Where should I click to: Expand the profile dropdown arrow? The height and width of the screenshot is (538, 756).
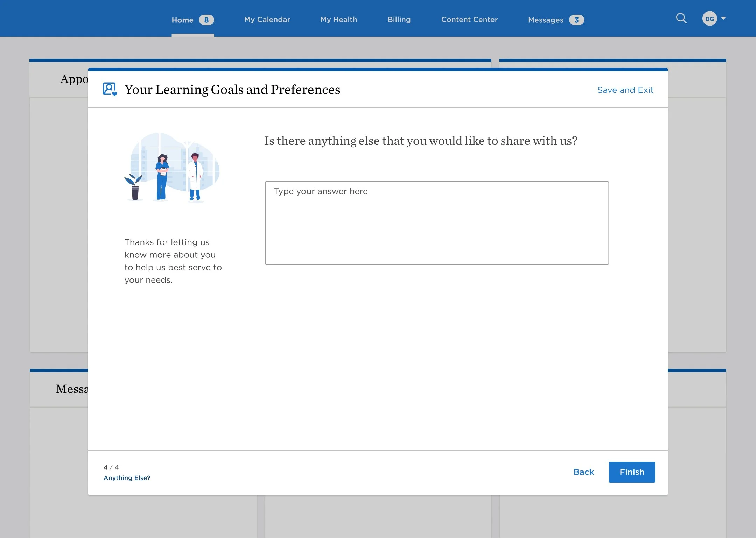723,18
